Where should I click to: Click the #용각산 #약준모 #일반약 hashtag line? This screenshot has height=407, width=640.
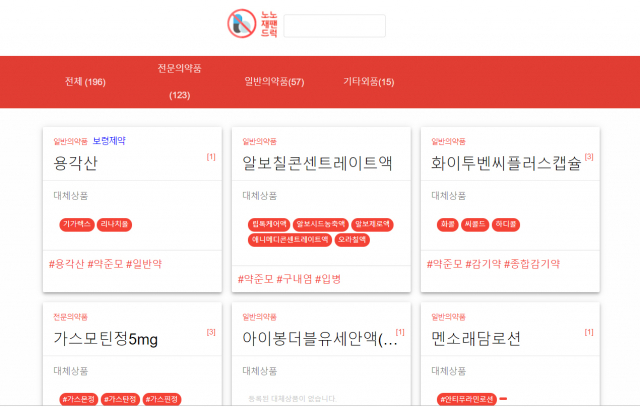coord(105,264)
